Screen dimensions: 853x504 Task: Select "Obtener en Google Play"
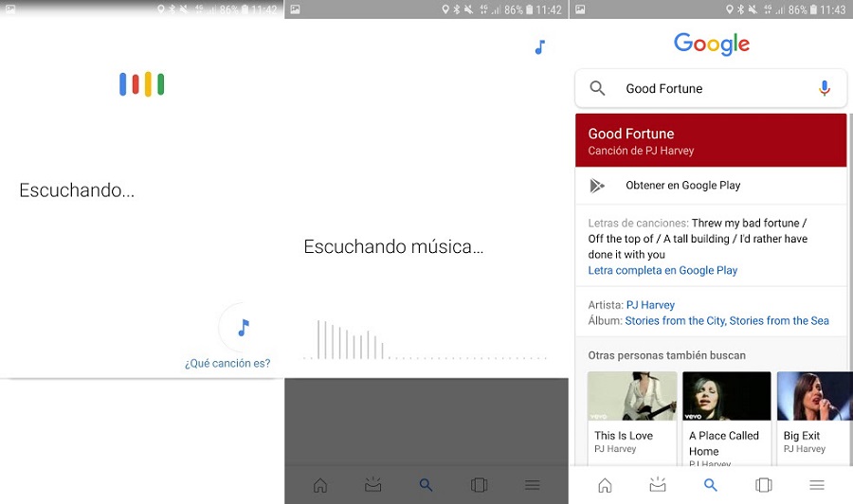coord(682,186)
